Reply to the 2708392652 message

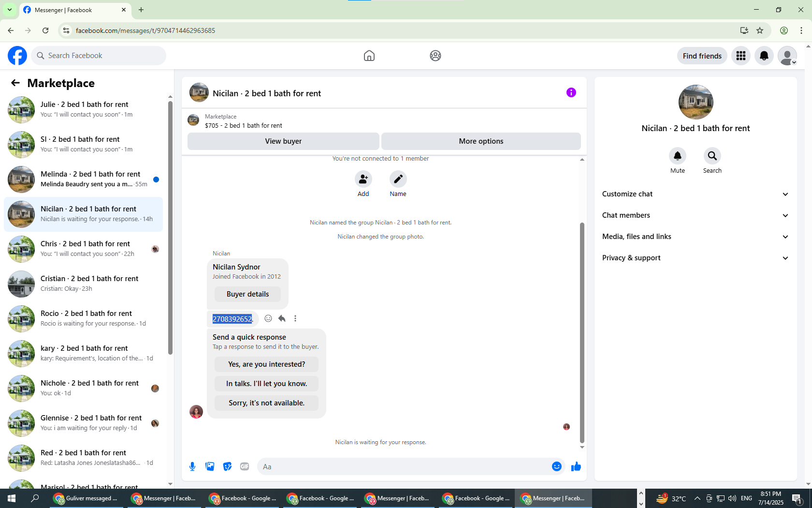[282, 318]
